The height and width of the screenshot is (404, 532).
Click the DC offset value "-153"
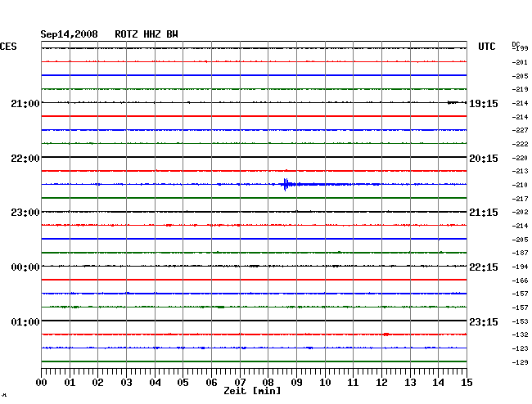(520, 321)
